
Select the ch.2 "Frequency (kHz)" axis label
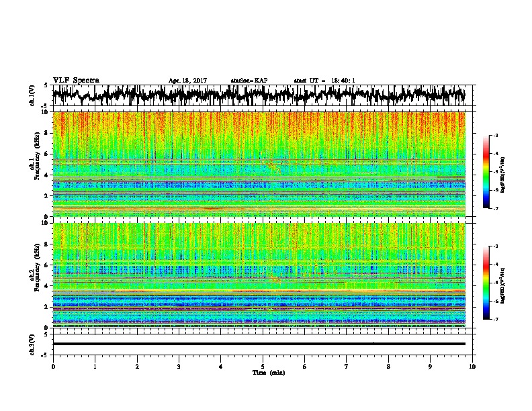(x=37, y=267)
